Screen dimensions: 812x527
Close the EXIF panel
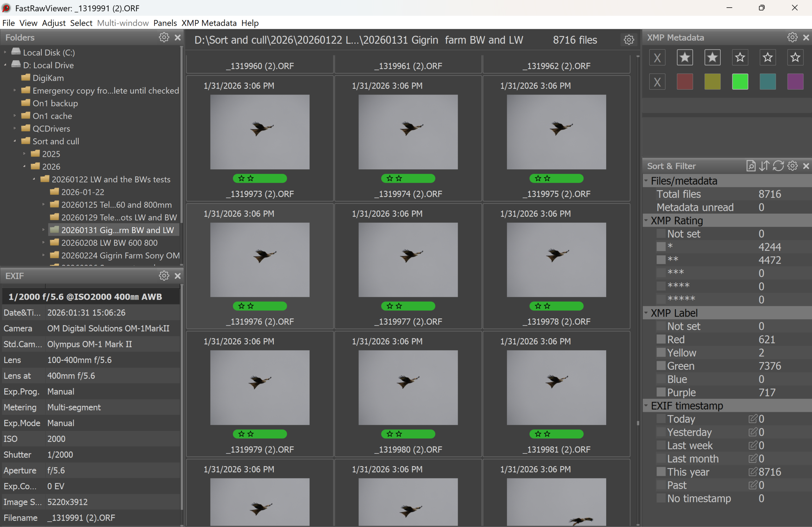pyautogui.click(x=177, y=276)
